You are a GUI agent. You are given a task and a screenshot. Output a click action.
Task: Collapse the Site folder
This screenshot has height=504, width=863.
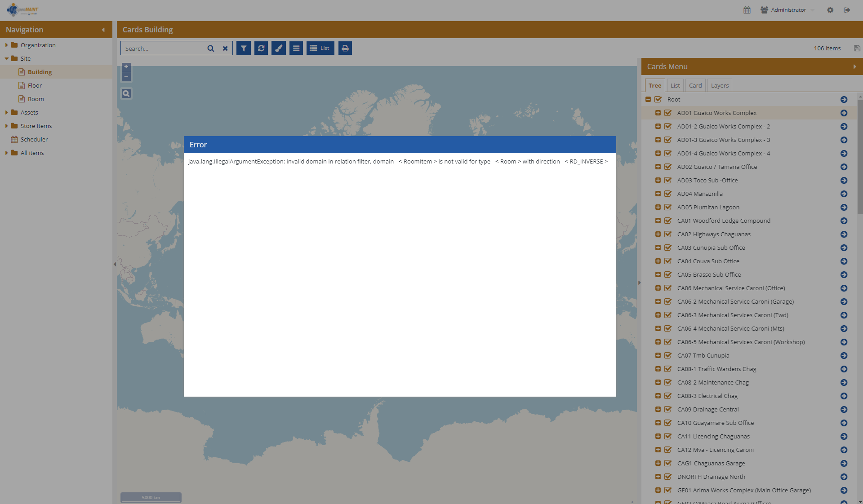pos(6,58)
